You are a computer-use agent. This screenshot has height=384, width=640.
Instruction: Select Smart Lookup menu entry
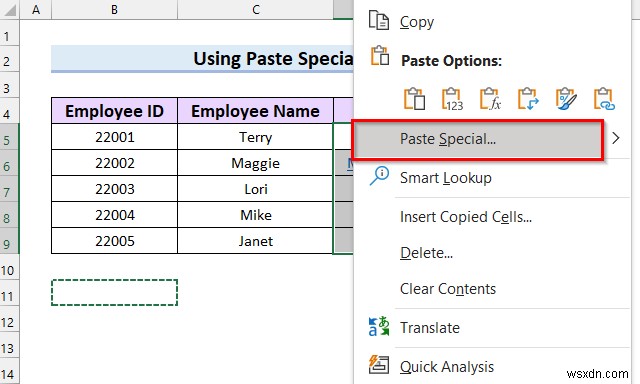446,178
